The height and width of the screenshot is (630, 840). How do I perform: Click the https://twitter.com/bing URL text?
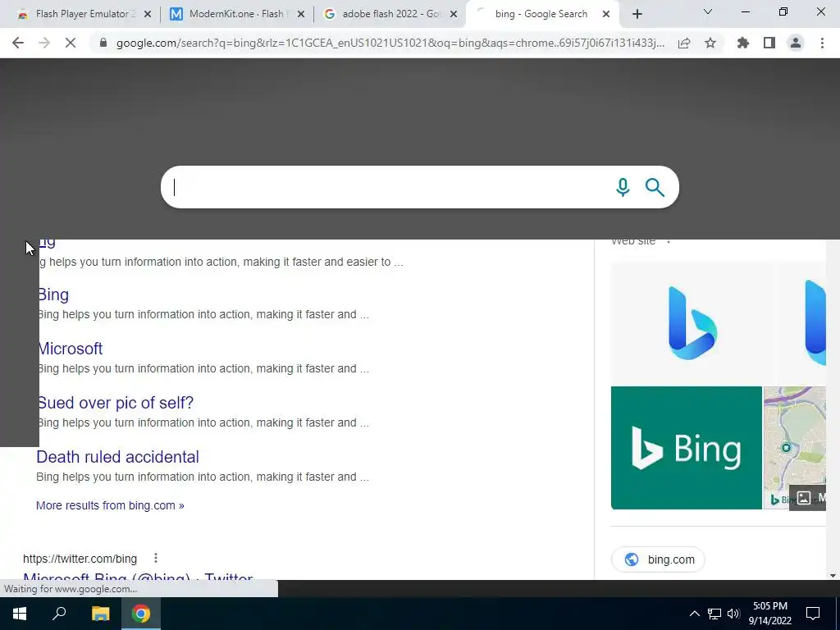(x=80, y=559)
